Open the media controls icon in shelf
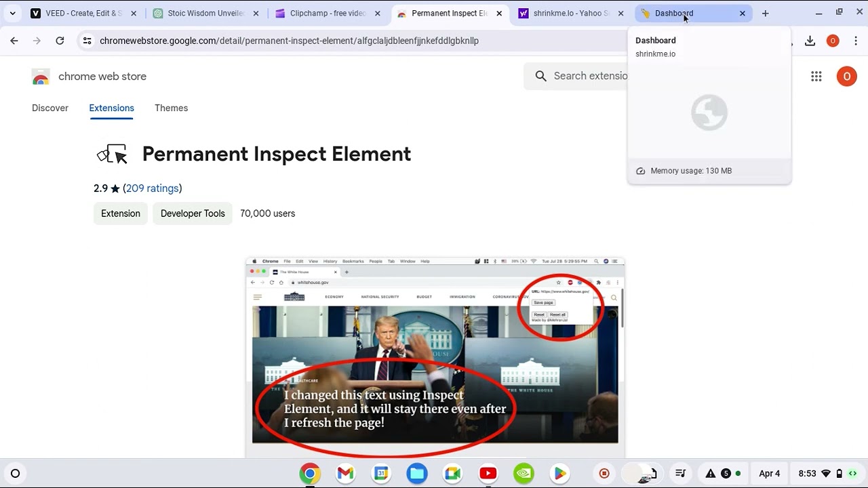The width and height of the screenshot is (868, 488). pyautogui.click(x=680, y=474)
